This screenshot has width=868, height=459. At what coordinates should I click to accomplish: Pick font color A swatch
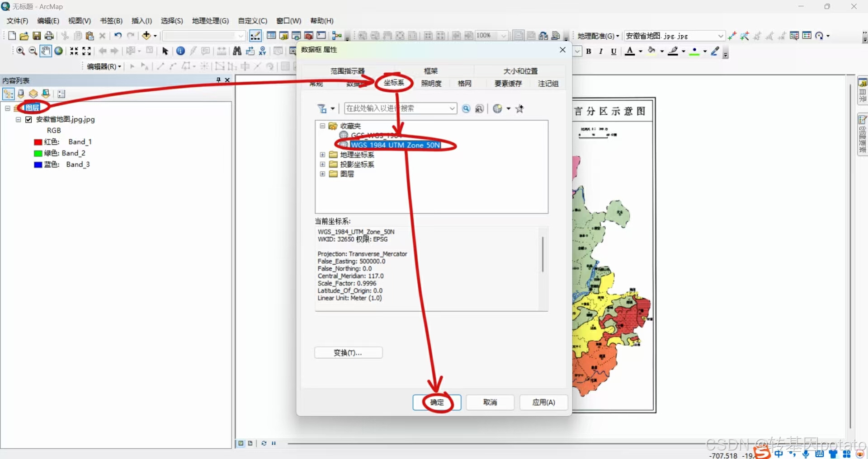click(x=630, y=52)
